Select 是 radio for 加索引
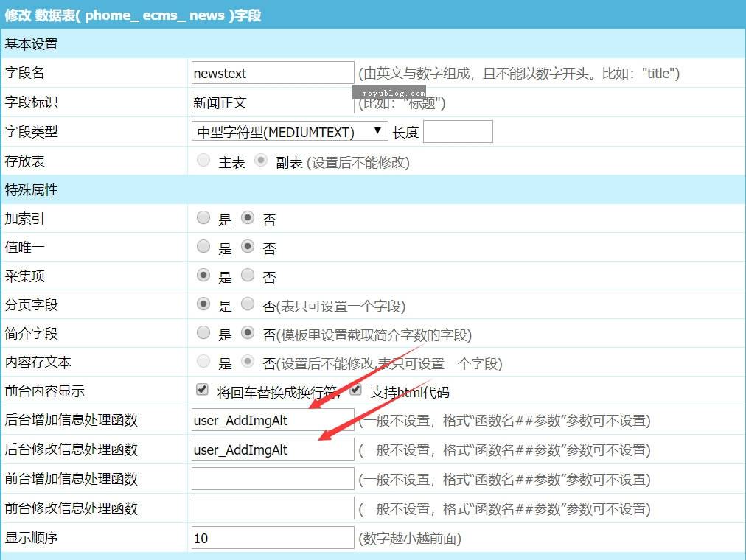This screenshot has width=746, height=560. [x=203, y=218]
